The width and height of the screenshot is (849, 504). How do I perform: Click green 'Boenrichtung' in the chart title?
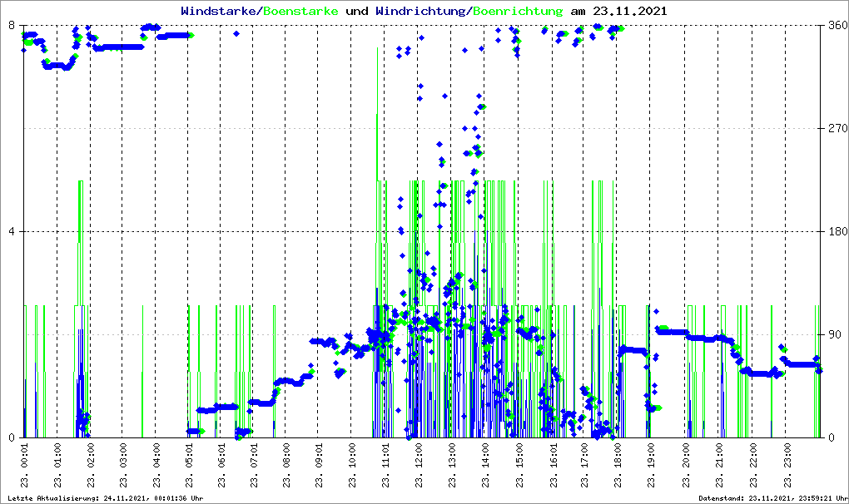(518, 11)
